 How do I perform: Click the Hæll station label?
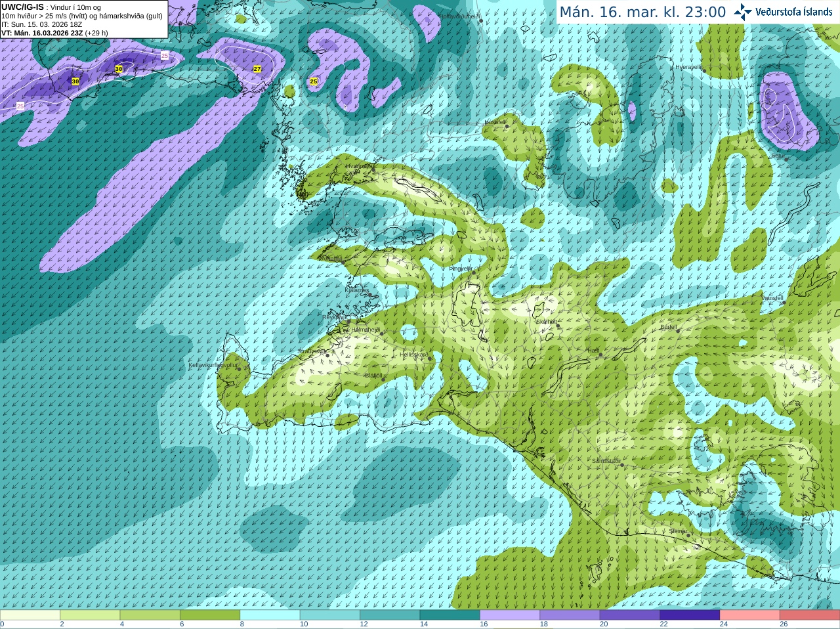pos(593,351)
